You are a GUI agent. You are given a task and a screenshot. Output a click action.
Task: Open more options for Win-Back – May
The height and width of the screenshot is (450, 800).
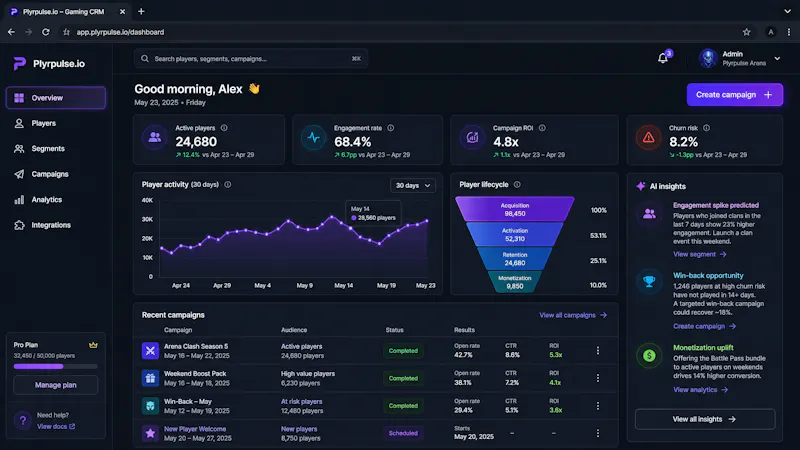click(597, 406)
